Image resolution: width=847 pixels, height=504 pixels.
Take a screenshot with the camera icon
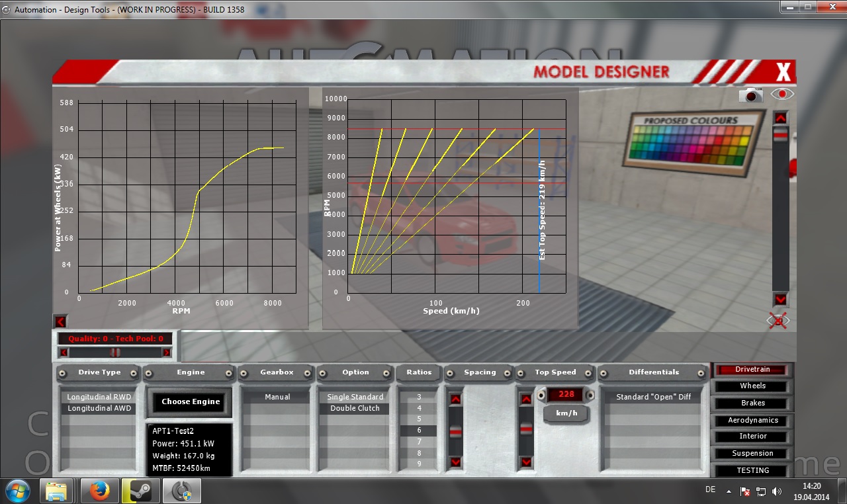tap(751, 95)
